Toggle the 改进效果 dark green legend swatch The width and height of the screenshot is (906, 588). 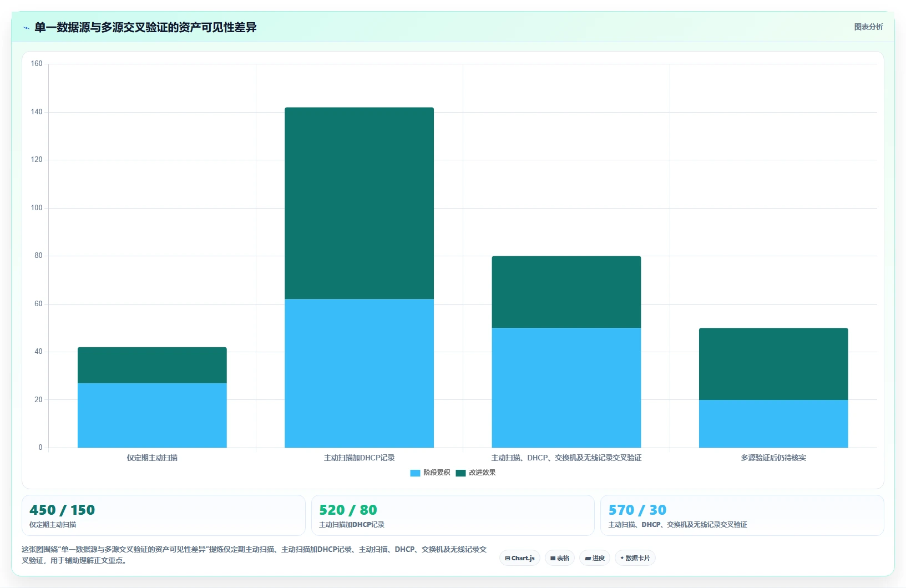[460, 473]
